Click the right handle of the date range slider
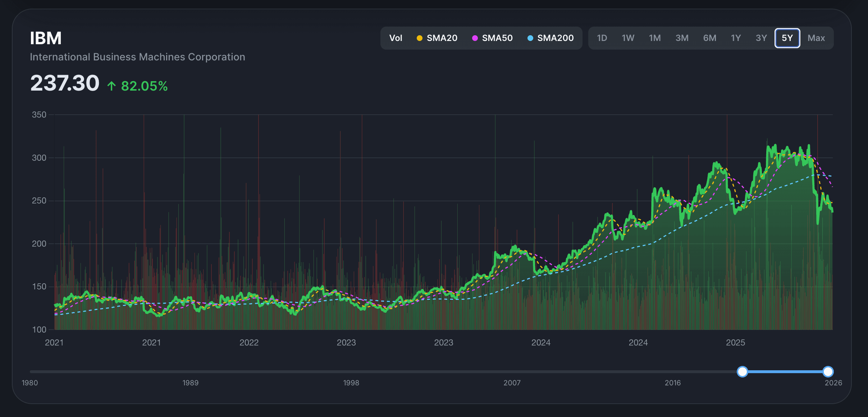The image size is (868, 417). coord(828,372)
